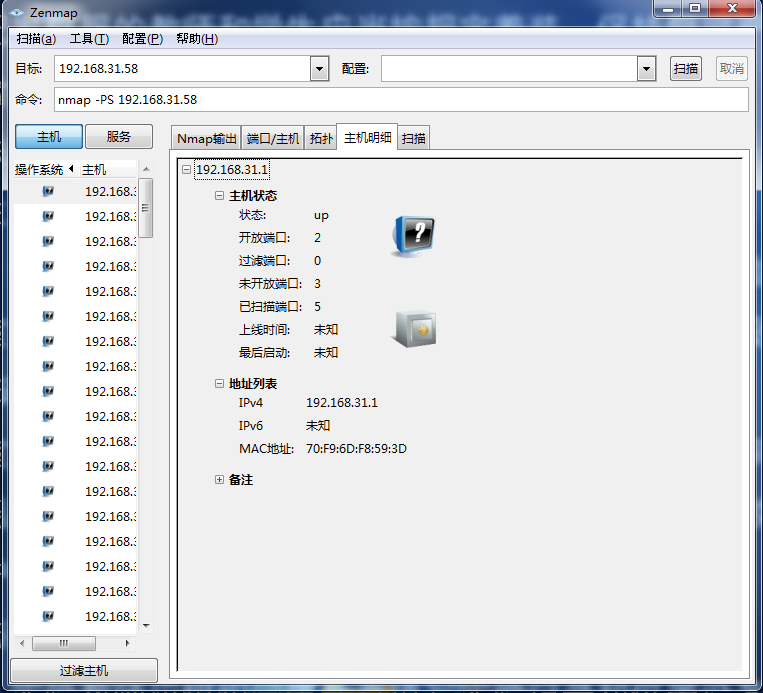Open the 工具(T) menu
Viewport: 763px width, 693px height.
pyautogui.click(x=89, y=38)
